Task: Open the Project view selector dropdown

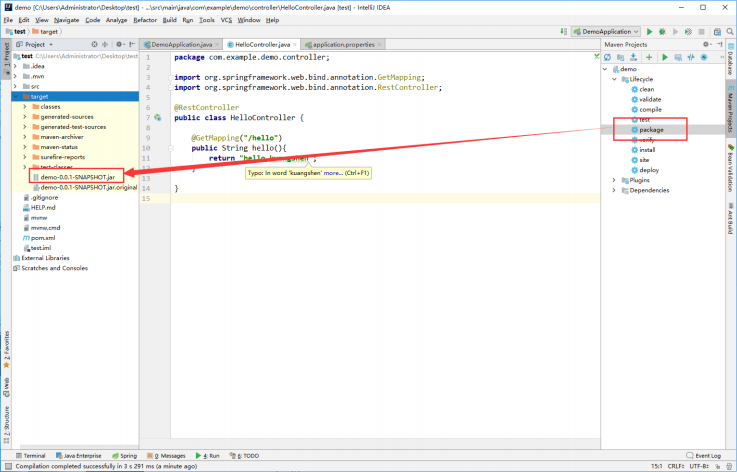Action: [35, 44]
